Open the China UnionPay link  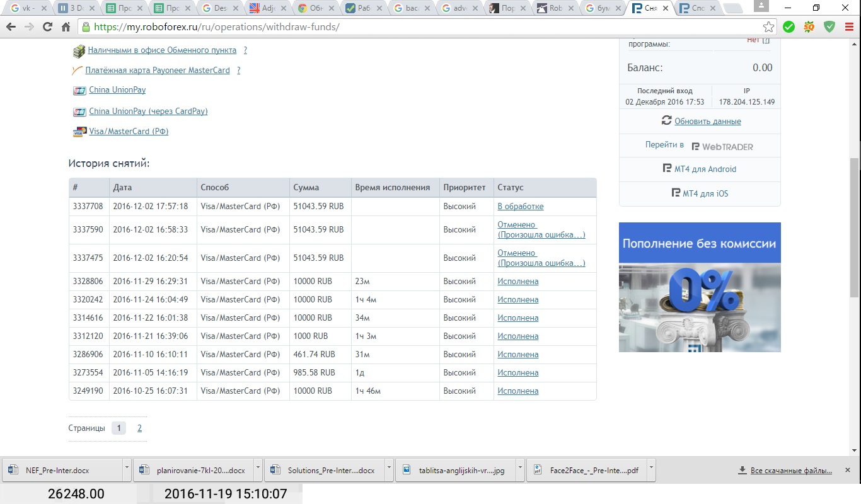pyautogui.click(x=117, y=90)
